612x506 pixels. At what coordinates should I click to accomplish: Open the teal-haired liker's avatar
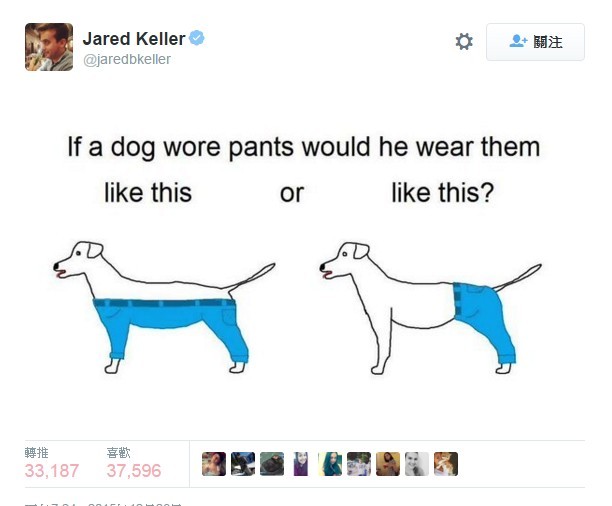[330, 464]
